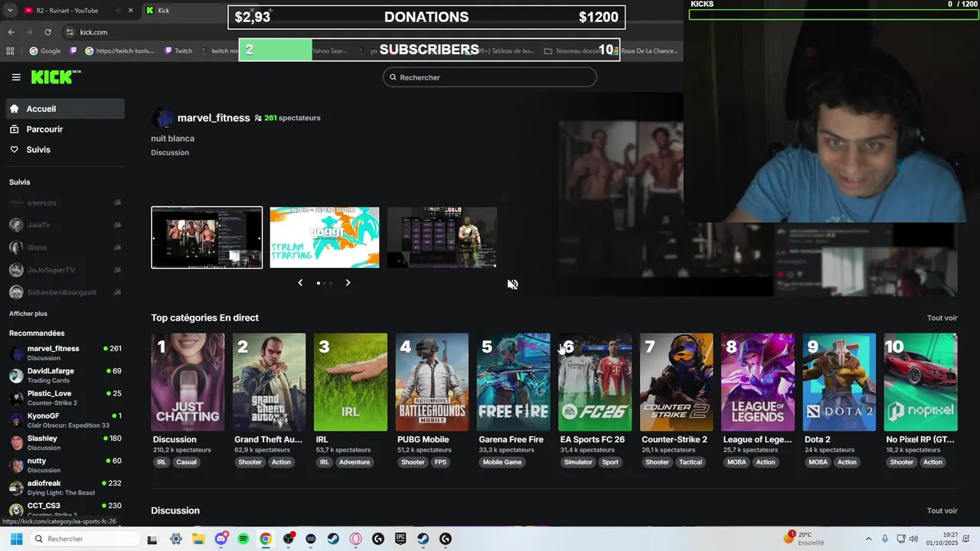Open recommended channel DavidLafarge
980x551 pixels.
pos(65,375)
